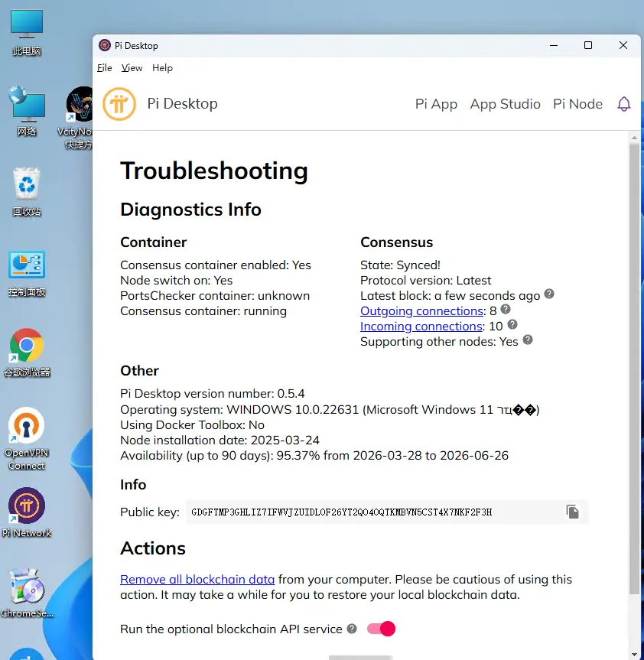
Task: Click the scrollbar down arrow
Action: pos(634,654)
